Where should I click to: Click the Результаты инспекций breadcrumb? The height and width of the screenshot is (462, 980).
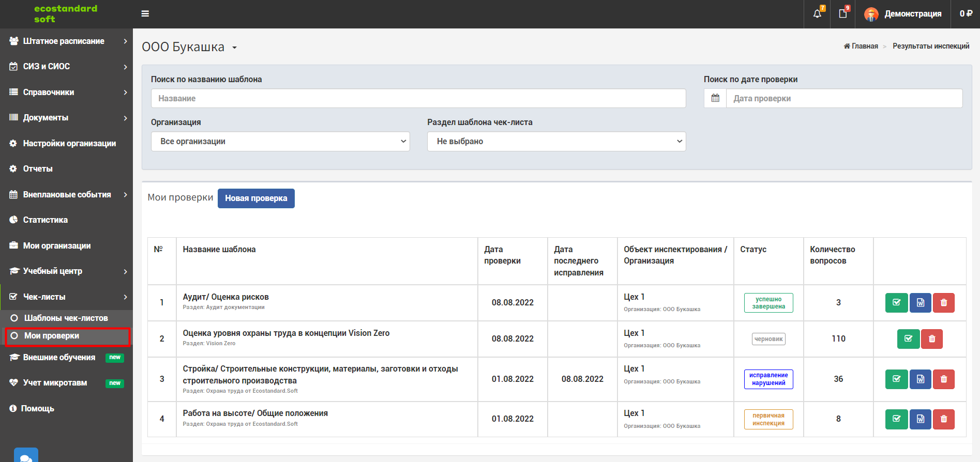[931, 46]
